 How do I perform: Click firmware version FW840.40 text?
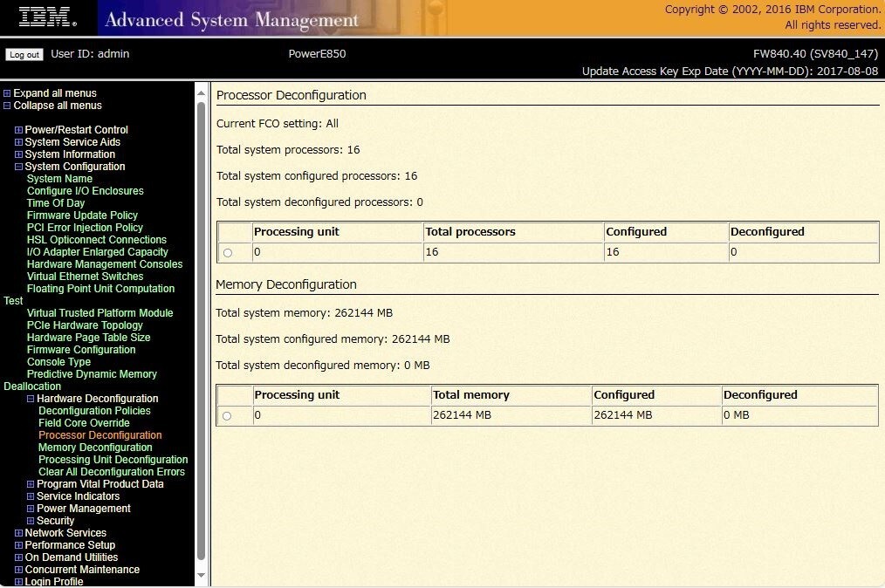815,54
